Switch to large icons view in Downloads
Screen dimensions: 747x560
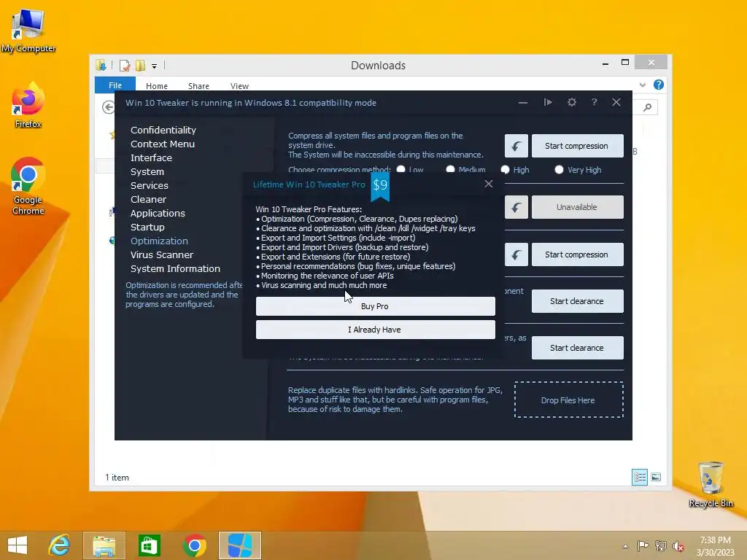(656, 477)
